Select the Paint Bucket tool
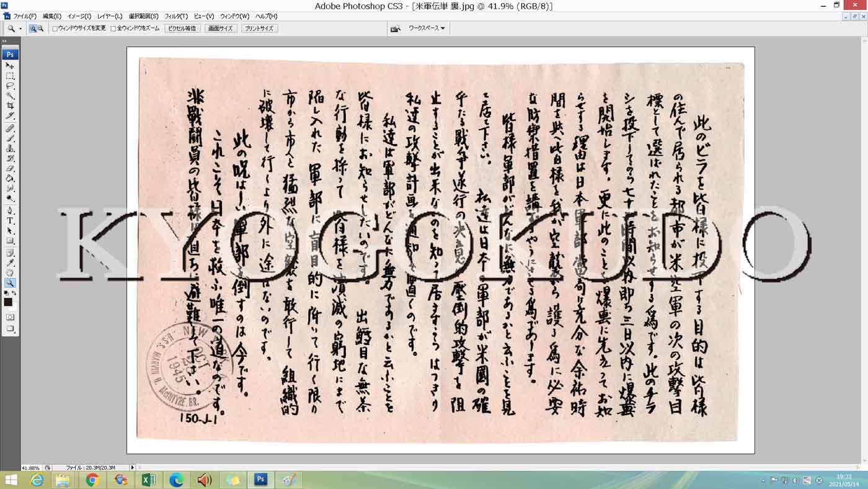 pos(10,178)
